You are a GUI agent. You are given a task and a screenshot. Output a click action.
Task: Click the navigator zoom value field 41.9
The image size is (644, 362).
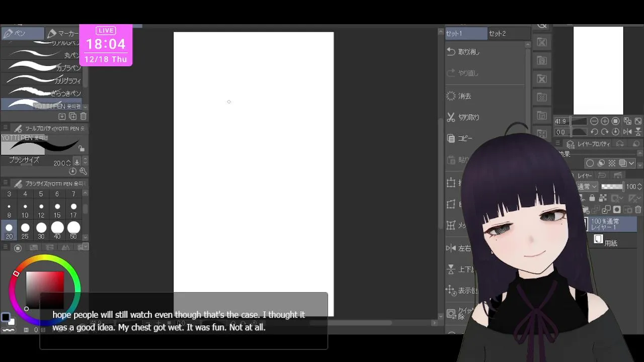561,121
